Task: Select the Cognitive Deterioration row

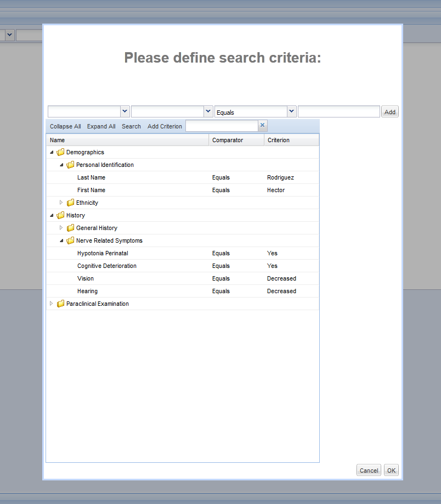Action: pos(183,266)
